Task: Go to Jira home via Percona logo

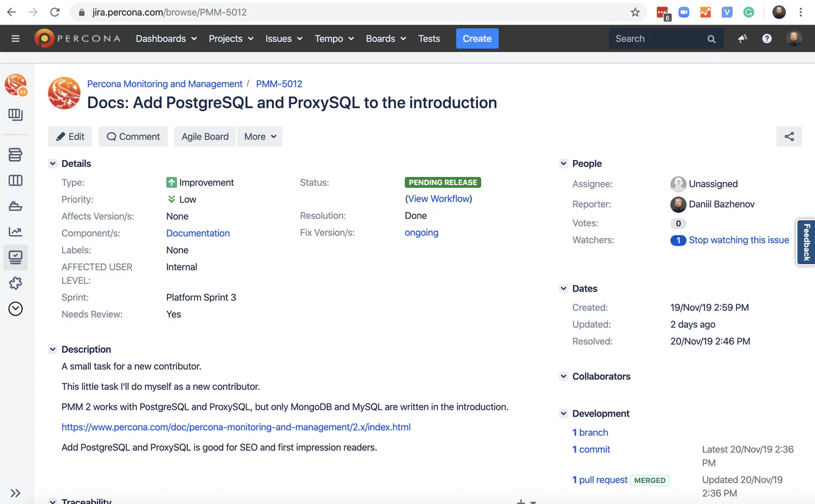Action: click(x=77, y=38)
